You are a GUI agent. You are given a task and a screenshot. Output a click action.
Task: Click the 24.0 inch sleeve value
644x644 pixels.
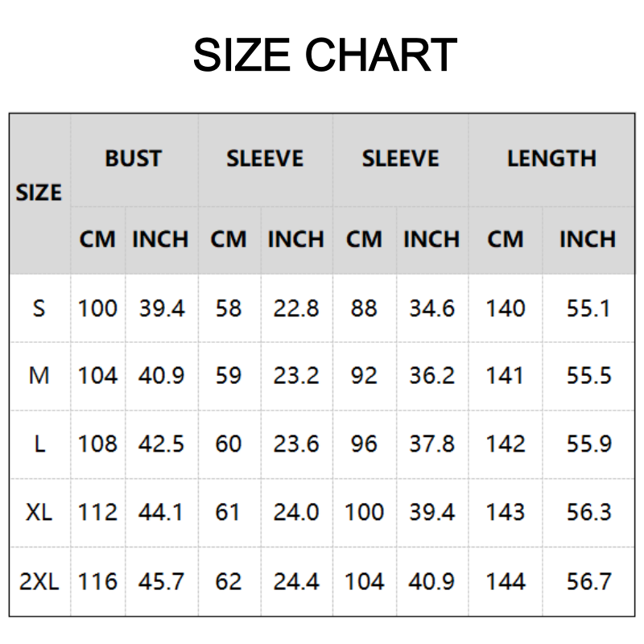(x=295, y=513)
